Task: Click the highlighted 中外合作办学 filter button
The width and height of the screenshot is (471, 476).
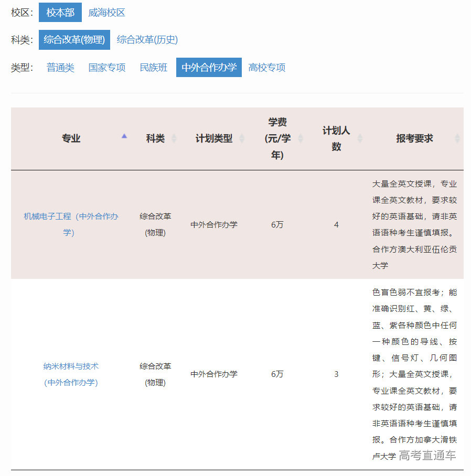Action: [209, 67]
